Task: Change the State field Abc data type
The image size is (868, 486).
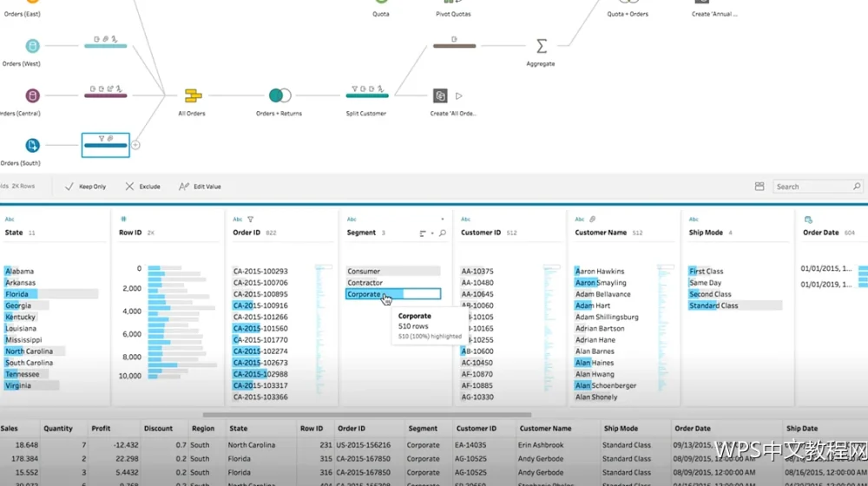Action: coord(10,220)
